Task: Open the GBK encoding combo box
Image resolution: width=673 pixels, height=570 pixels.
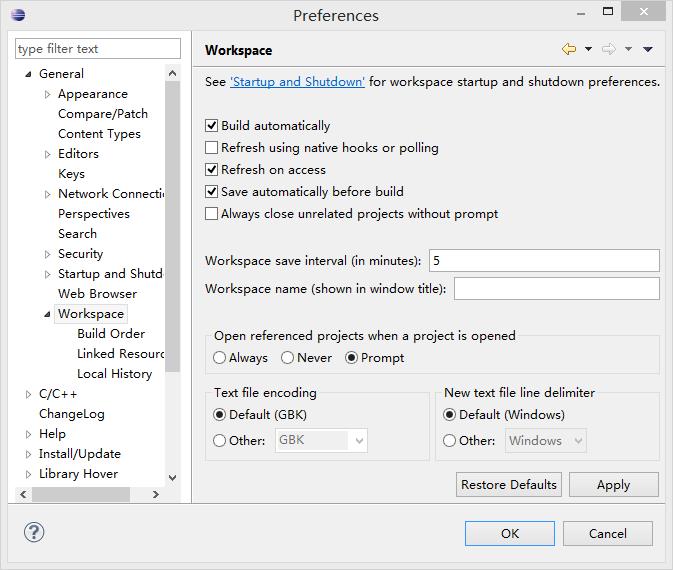Action: [321, 440]
